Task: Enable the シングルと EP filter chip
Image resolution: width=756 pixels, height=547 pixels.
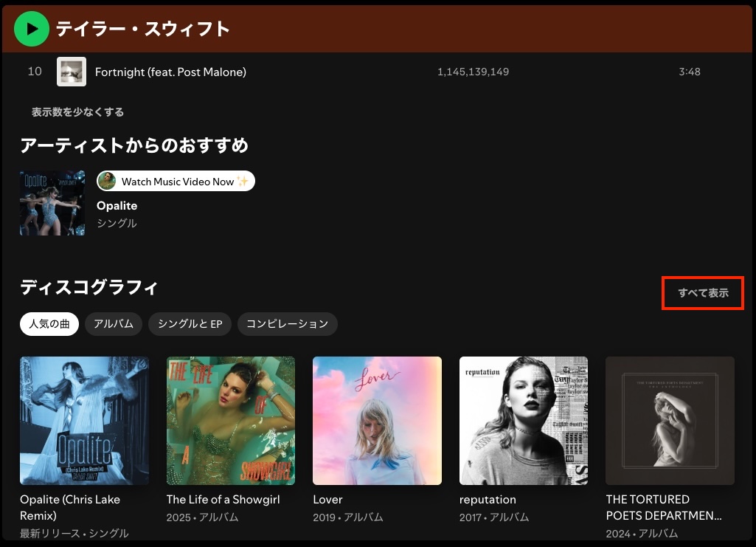Action: tap(190, 323)
